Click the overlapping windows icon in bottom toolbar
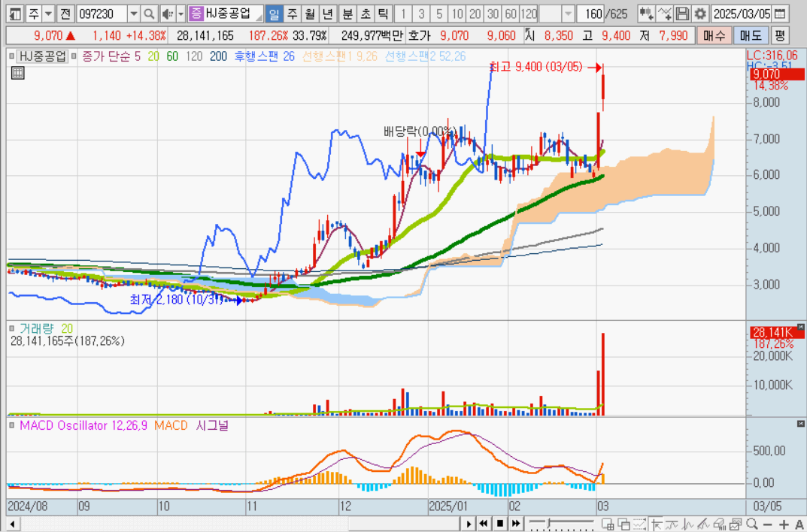This screenshot has height=532, width=807. (x=623, y=524)
